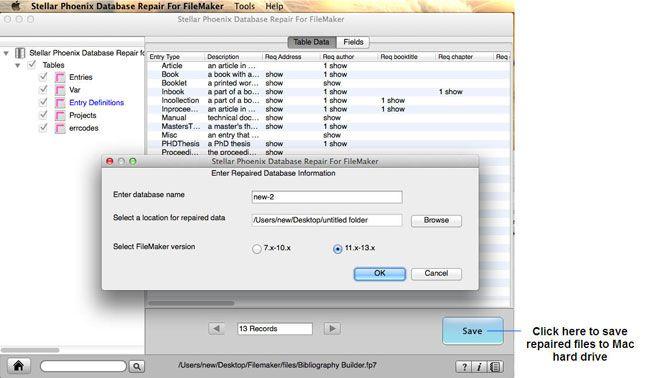Image resolution: width=645 pixels, height=378 pixels.
Task: Click the Req booktitle column header
Action: coord(406,57)
